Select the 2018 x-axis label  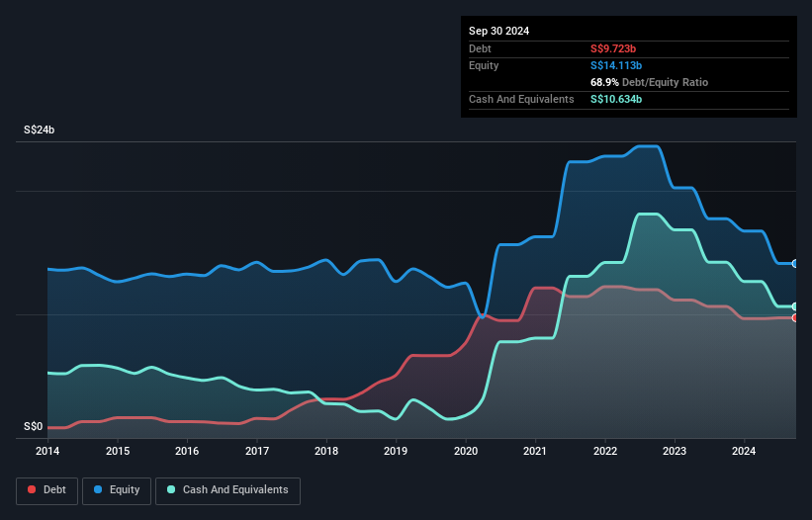pyautogui.click(x=326, y=451)
